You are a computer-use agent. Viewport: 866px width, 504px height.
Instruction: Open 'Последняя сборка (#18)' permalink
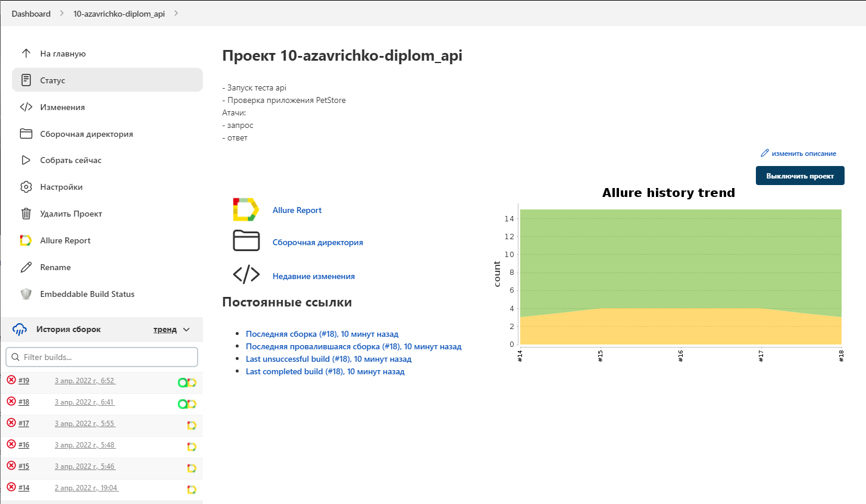322,334
